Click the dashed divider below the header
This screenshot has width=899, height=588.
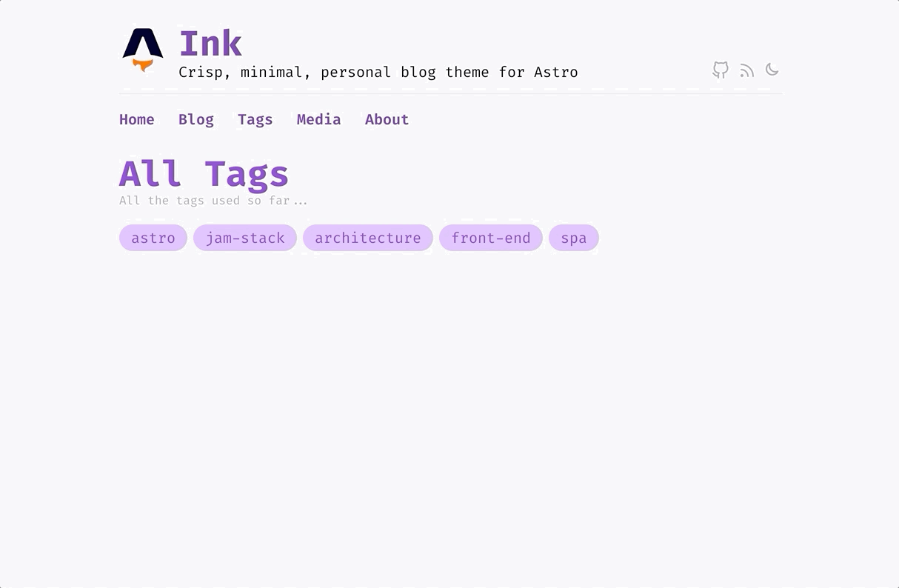(x=450, y=93)
